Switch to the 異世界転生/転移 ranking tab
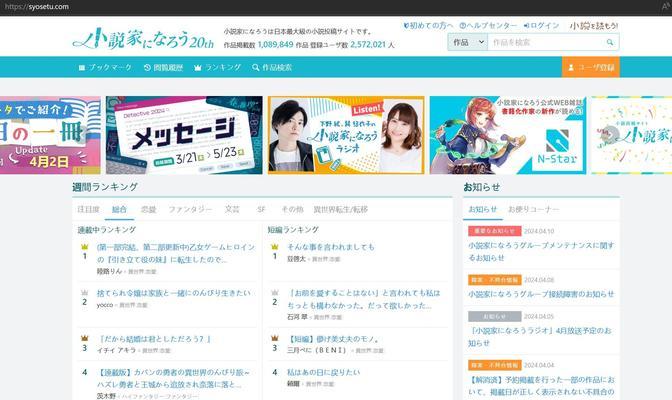This screenshot has width=672, height=400. pos(340,209)
